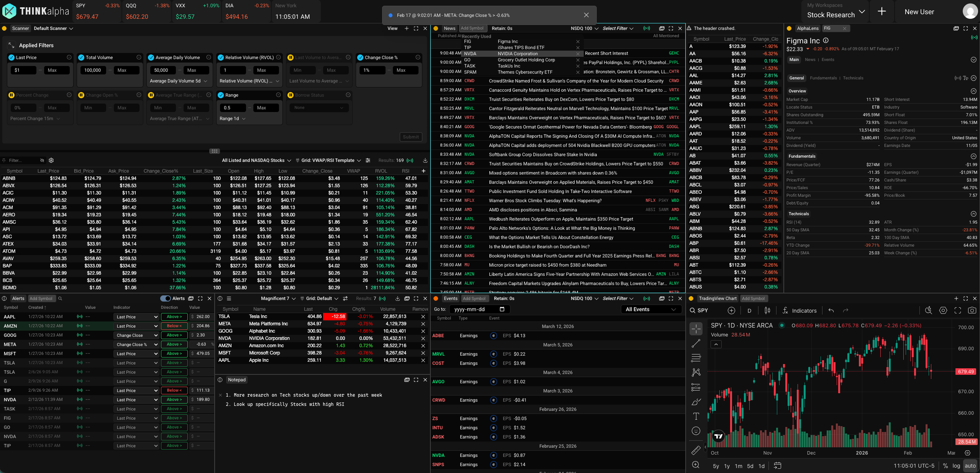
Task: Toggle the Alerts on/off switch
Action: tap(165, 298)
